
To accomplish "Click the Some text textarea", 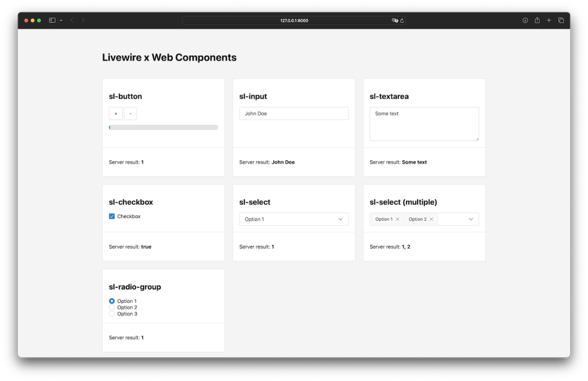I will (x=424, y=124).
